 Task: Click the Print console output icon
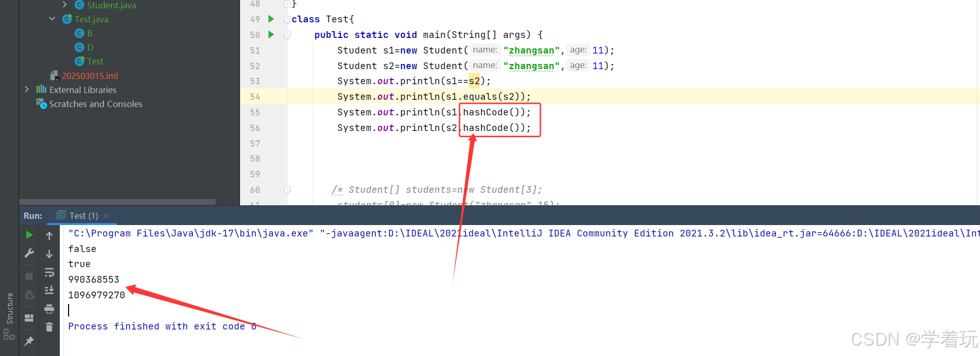point(49,309)
